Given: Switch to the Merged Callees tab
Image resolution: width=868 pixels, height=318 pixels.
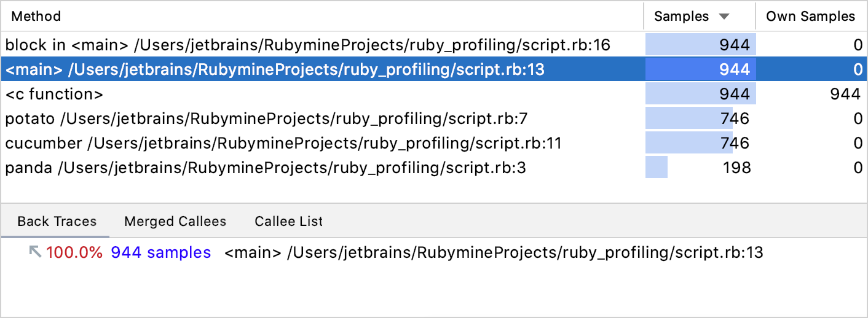Looking at the screenshot, I should (x=175, y=222).
